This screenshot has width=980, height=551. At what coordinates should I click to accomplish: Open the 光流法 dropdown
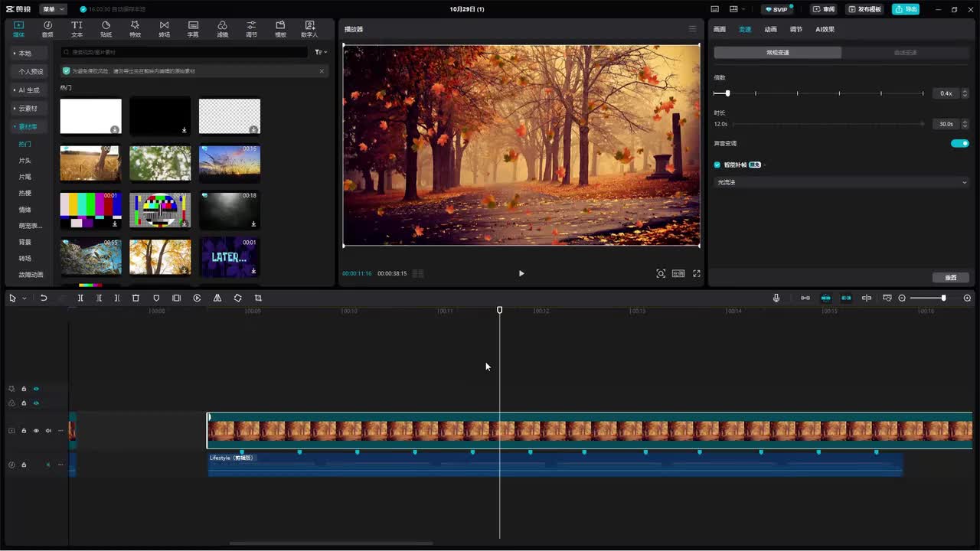[841, 182]
